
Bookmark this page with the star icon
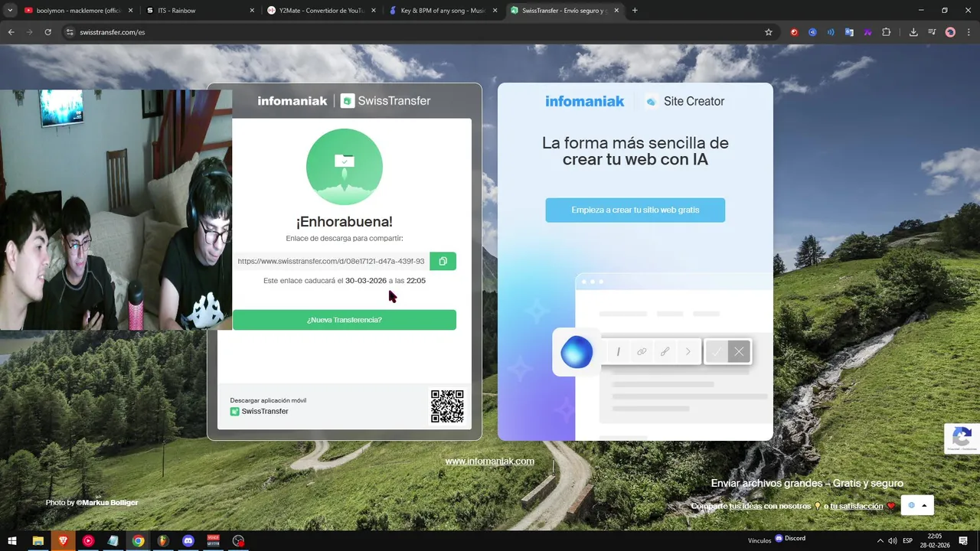pos(769,32)
